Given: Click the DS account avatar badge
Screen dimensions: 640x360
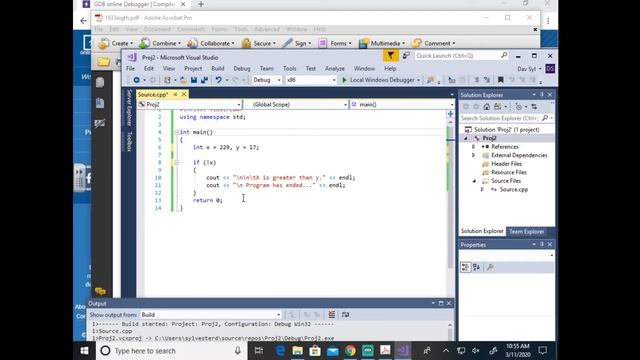Looking at the screenshot, I should pos(550,69).
